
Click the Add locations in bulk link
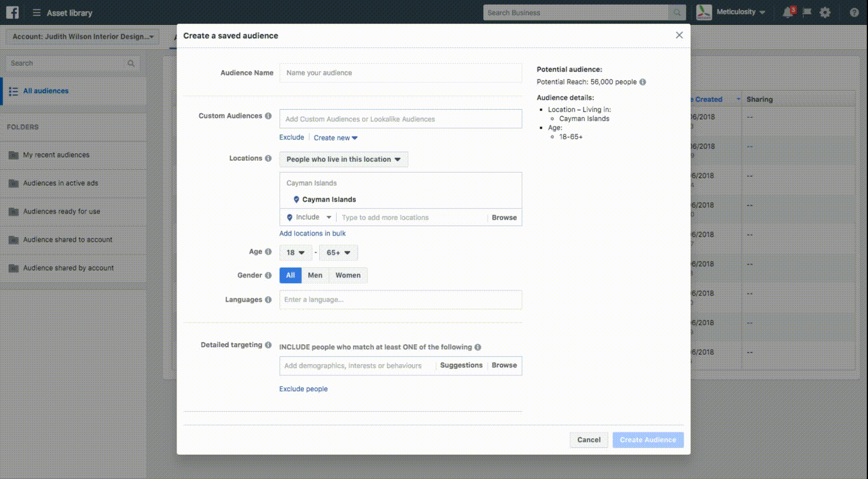[x=312, y=233]
